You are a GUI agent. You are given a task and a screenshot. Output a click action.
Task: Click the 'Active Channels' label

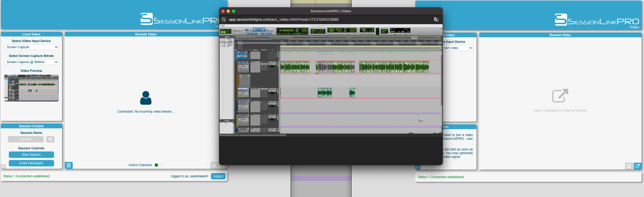point(140,165)
